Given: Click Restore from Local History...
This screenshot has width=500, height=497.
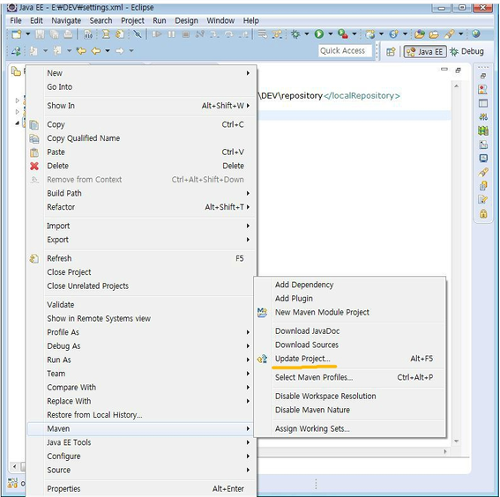Looking at the screenshot, I should [141, 415].
